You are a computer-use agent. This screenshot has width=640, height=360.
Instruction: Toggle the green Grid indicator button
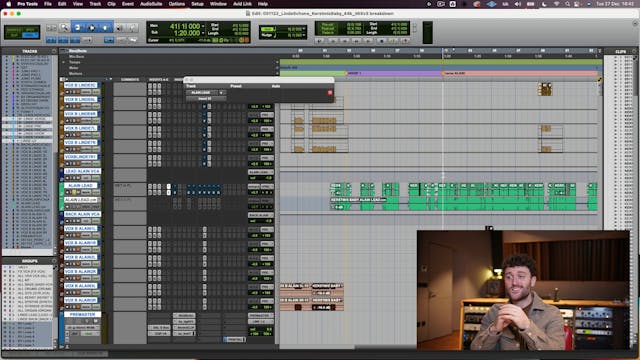coord(268,29)
